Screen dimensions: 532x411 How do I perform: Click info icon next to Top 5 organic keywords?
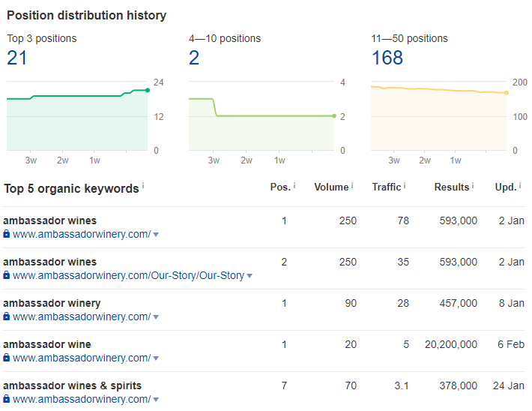click(143, 185)
